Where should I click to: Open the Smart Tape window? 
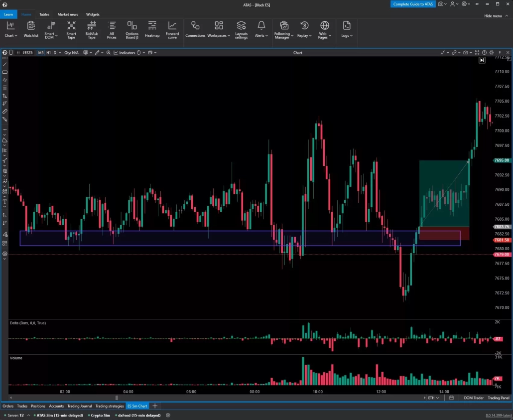71,30
